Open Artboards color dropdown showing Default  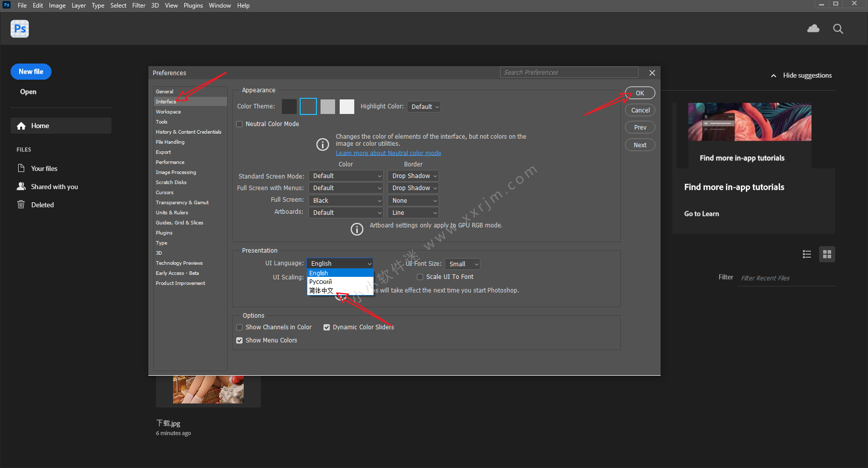(x=346, y=213)
